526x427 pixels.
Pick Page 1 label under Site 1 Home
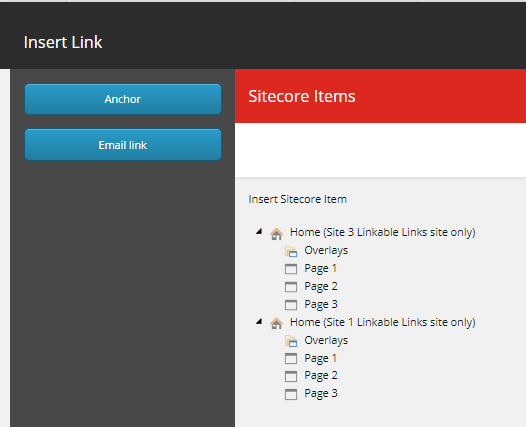[320, 359]
